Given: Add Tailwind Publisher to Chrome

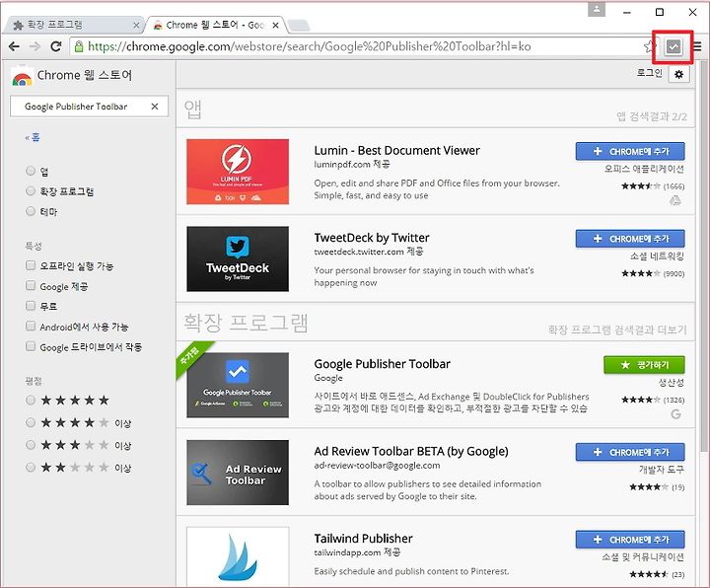Looking at the screenshot, I should point(630,540).
